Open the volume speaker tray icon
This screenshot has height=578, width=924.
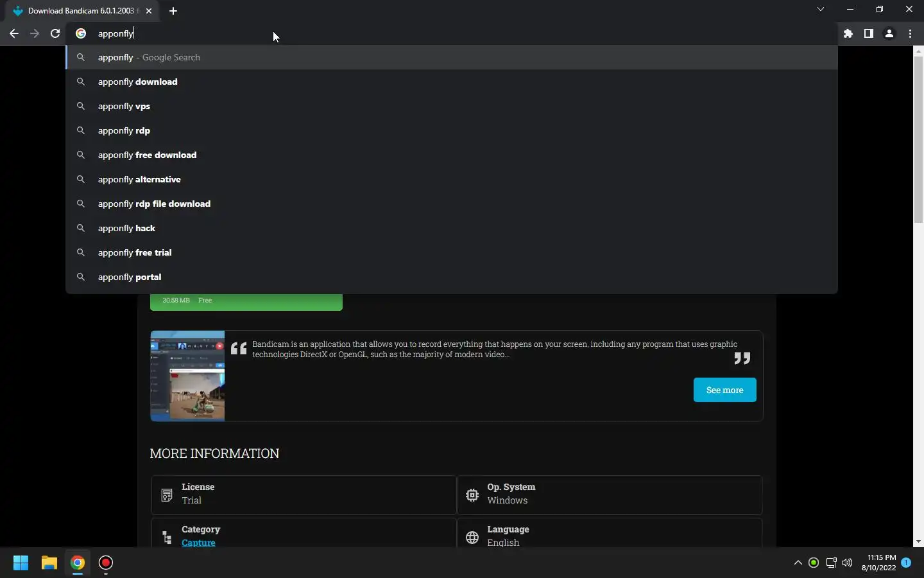point(847,563)
